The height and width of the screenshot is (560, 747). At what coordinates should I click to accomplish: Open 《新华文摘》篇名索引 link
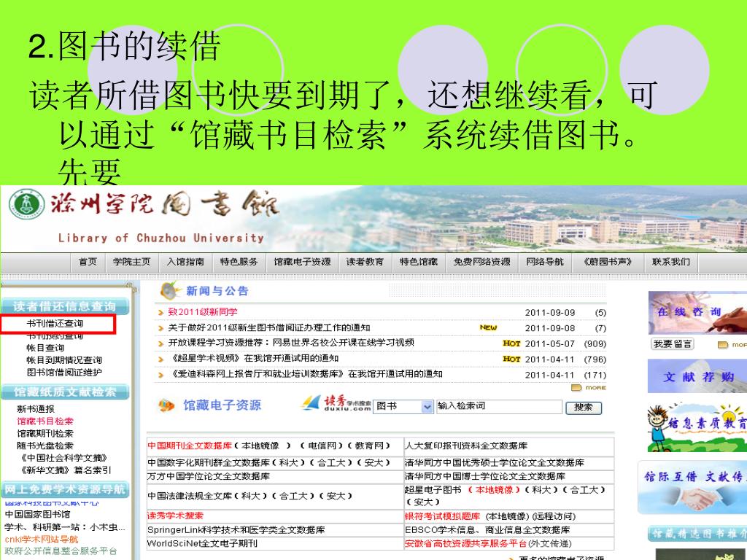[64, 470]
